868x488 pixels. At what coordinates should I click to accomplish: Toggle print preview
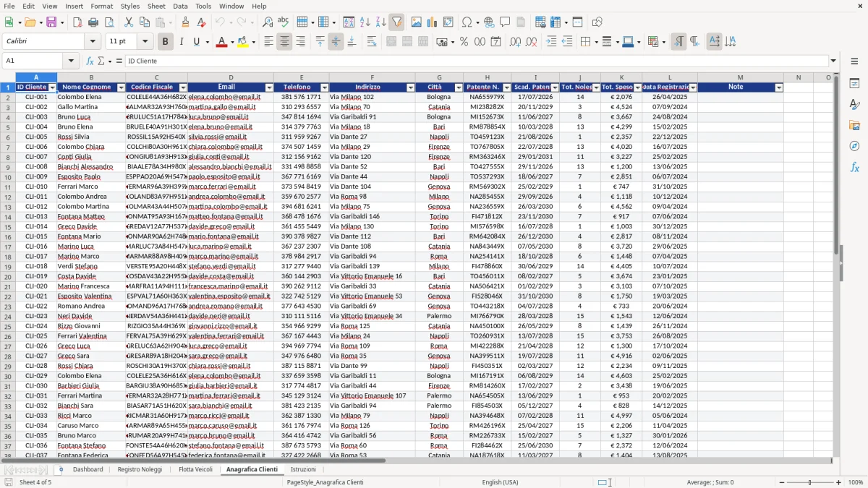[x=108, y=22]
